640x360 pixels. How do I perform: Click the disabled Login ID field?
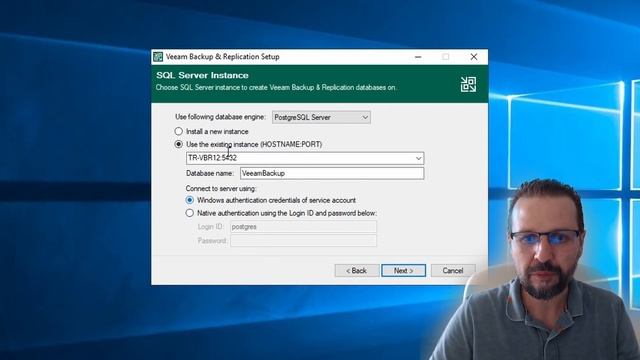pos(303,227)
